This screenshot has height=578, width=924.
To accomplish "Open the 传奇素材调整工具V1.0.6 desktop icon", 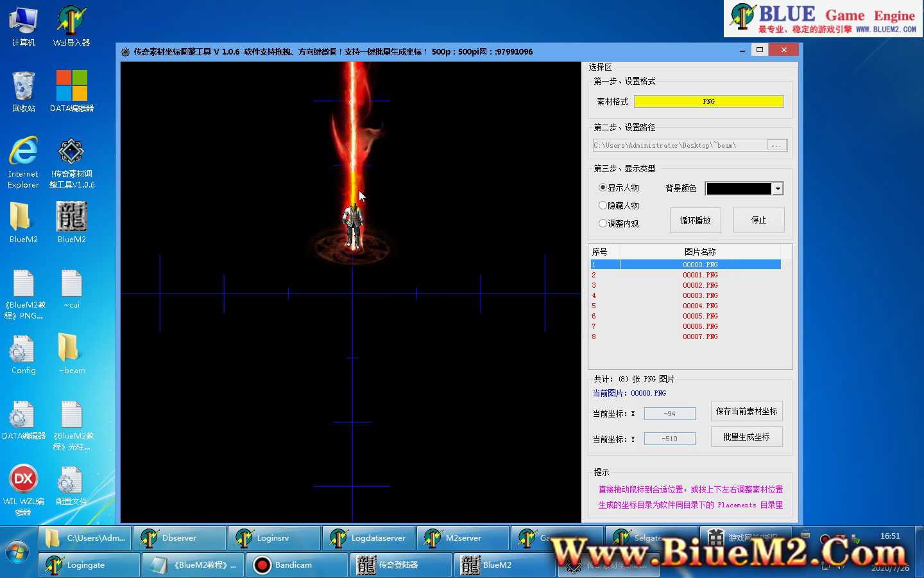I will pos(71,162).
